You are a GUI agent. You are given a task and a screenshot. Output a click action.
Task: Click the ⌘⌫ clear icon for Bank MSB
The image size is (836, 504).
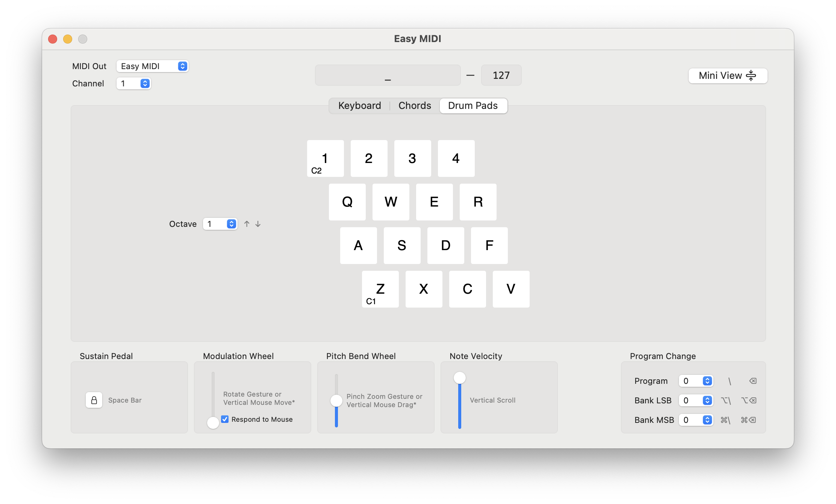pos(748,420)
